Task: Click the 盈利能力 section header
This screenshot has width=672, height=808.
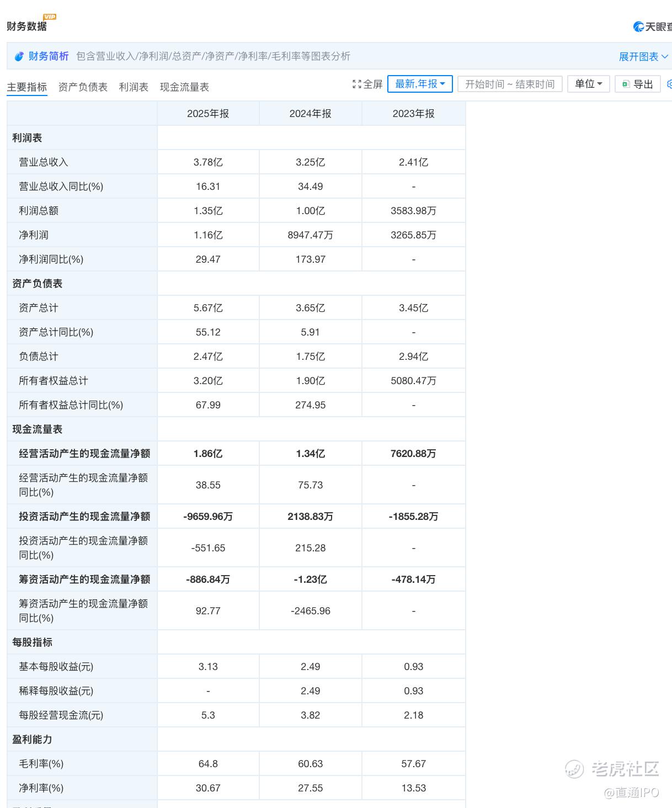Action: (32, 740)
